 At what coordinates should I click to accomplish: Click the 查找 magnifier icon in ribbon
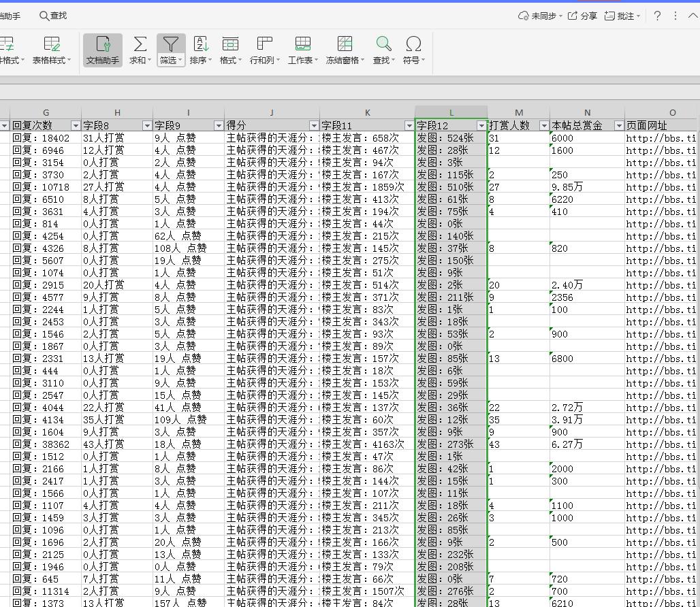tap(384, 45)
